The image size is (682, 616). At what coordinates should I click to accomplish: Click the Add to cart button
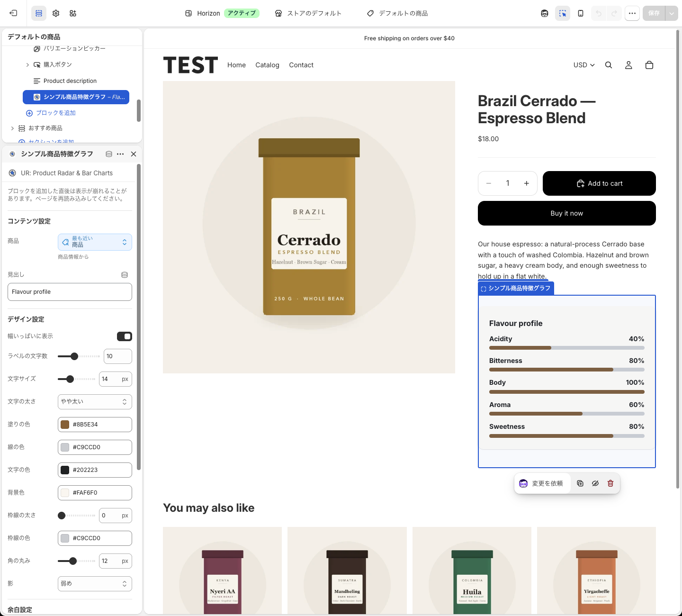(x=599, y=183)
